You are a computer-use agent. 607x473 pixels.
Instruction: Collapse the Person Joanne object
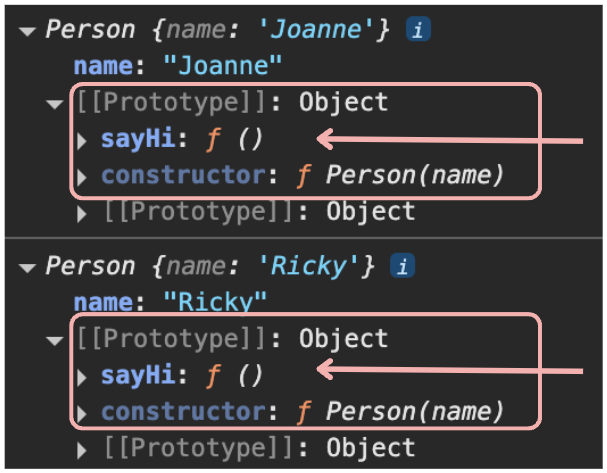click(27, 31)
